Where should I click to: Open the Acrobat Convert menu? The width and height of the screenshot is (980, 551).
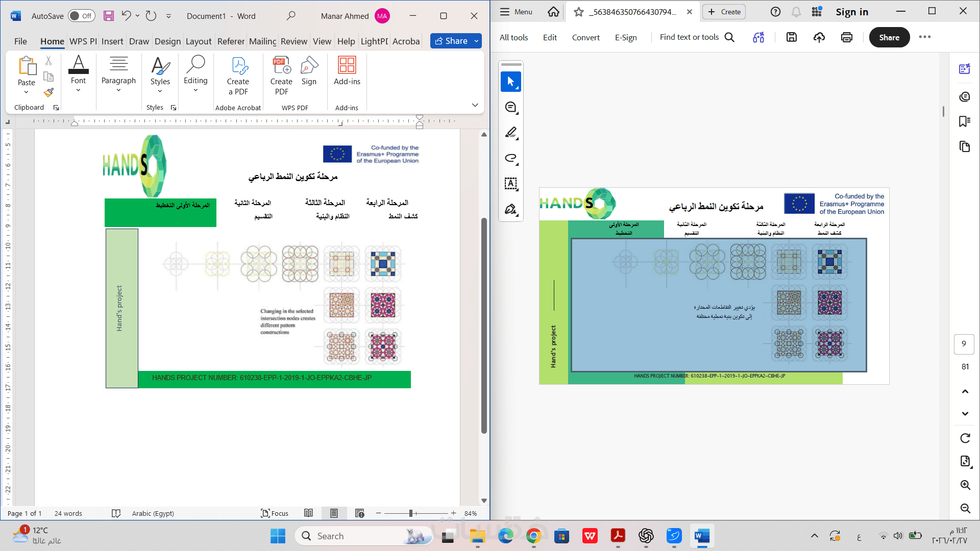pos(585,37)
